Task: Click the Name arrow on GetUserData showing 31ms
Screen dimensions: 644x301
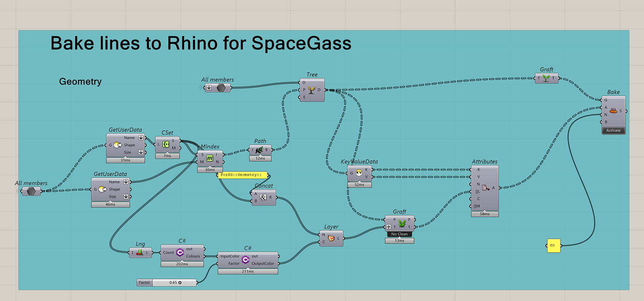Action: 141,137
